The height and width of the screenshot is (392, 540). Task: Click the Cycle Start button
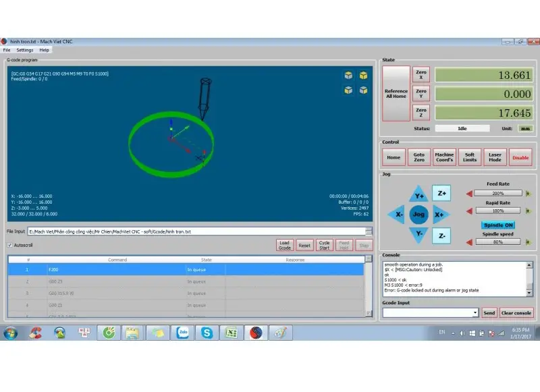coord(325,245)
